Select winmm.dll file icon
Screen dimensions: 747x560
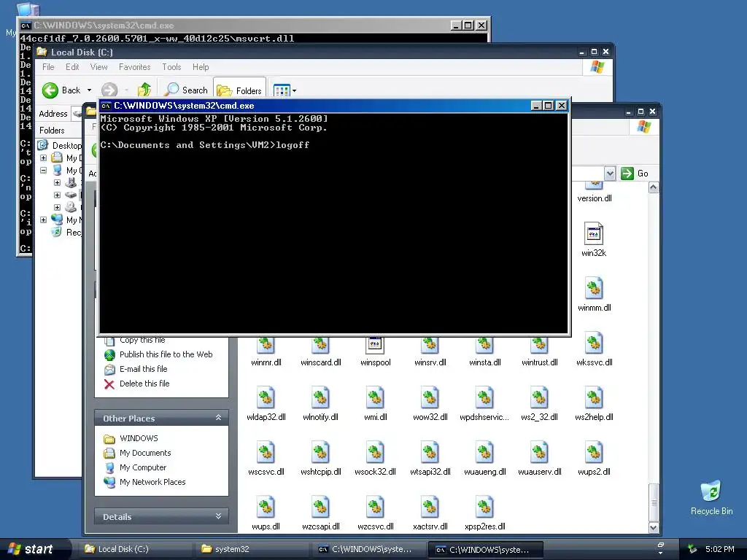click(594, 289)
